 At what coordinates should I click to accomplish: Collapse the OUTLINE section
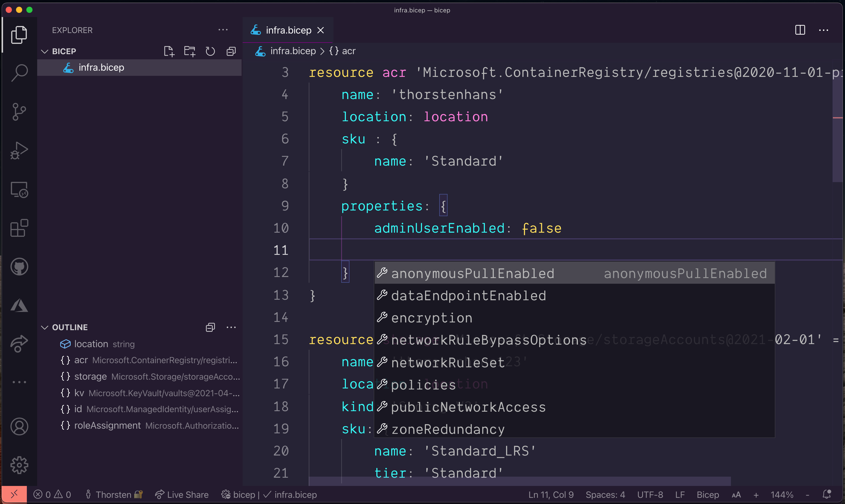coord(44,327)
